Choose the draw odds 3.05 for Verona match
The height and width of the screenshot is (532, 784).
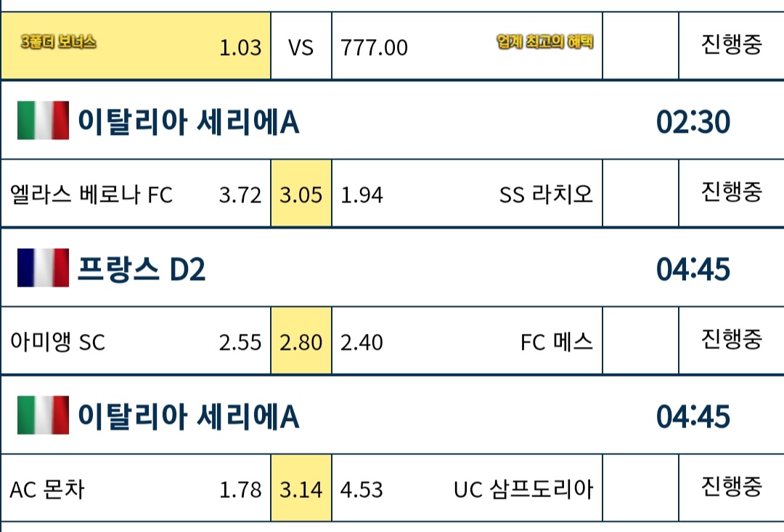click(301, 194)
